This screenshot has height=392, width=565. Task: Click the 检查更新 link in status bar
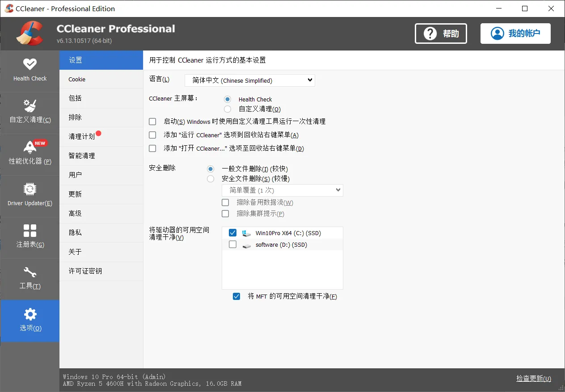[x=533, y=378]
